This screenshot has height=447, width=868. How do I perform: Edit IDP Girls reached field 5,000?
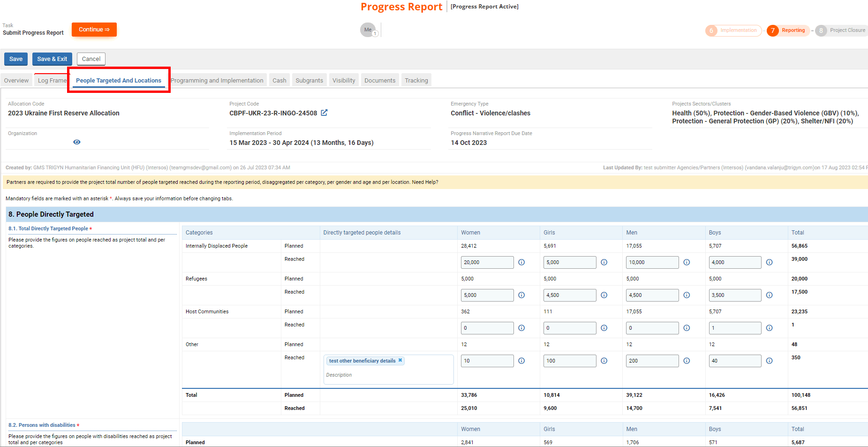pos(570,262)
